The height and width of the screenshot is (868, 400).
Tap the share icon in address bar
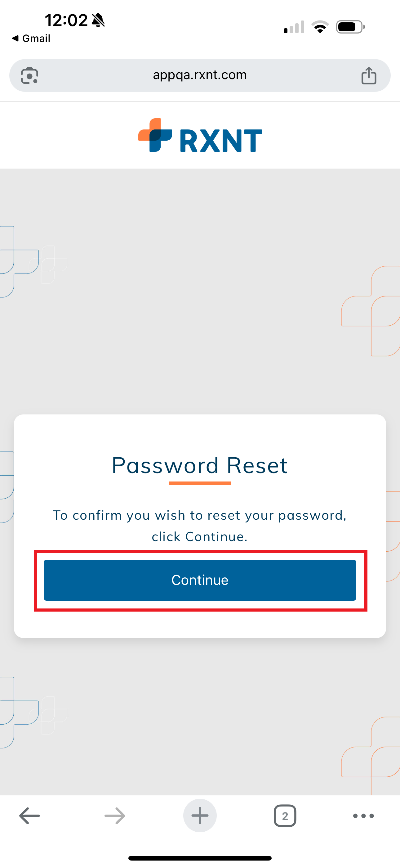369,75
